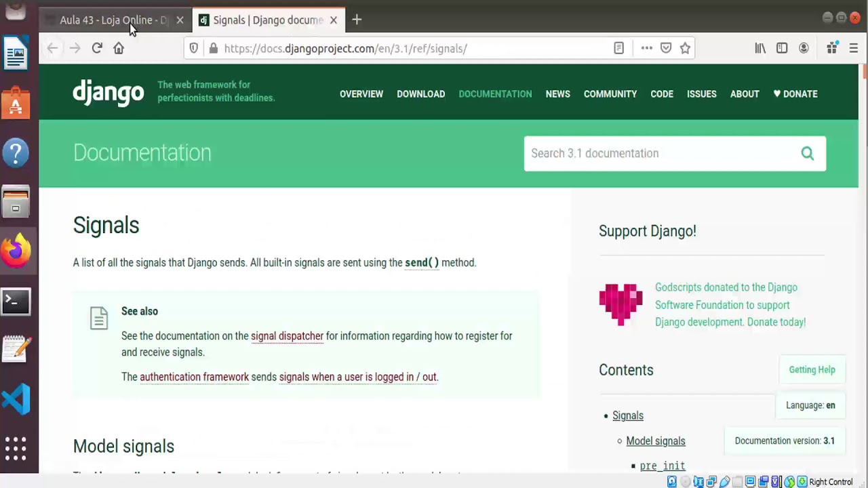Show site security padlock details
Screen dimensions: 868x488
click(x=213, y=48)
